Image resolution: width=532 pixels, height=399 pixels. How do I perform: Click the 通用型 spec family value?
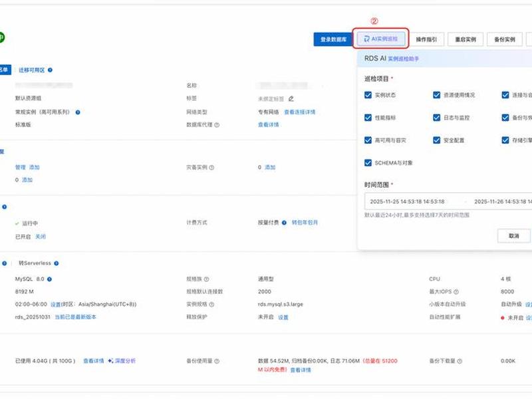point(265,279)
